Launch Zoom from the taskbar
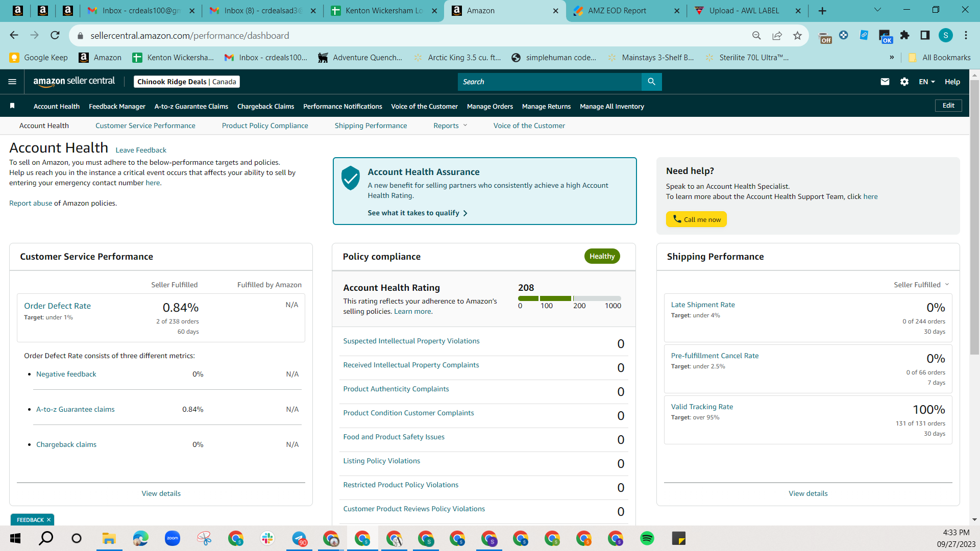Screen dimensions: 980x551 [x=173, y=538]
